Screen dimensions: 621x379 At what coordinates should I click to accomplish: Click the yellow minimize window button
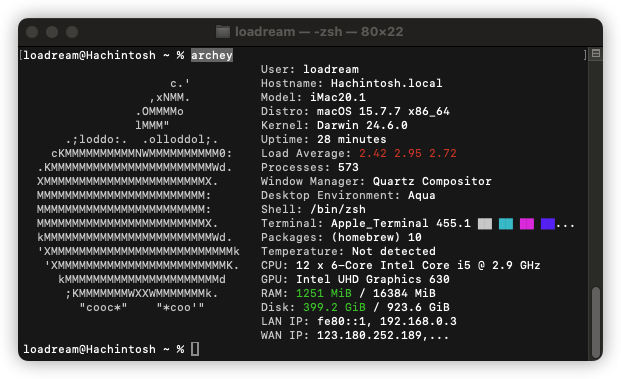pyautogui.click(x=52, y=32)
